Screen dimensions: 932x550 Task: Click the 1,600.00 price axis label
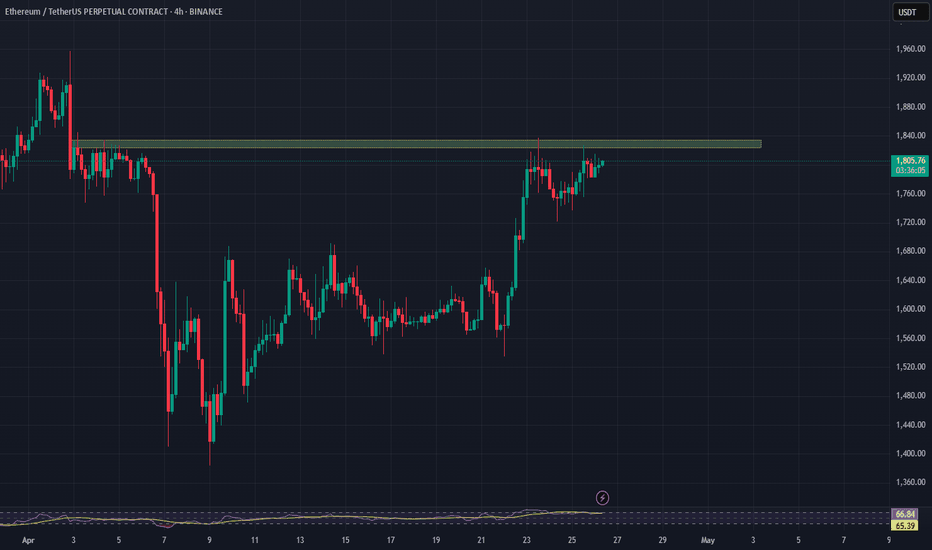point(910,309)
